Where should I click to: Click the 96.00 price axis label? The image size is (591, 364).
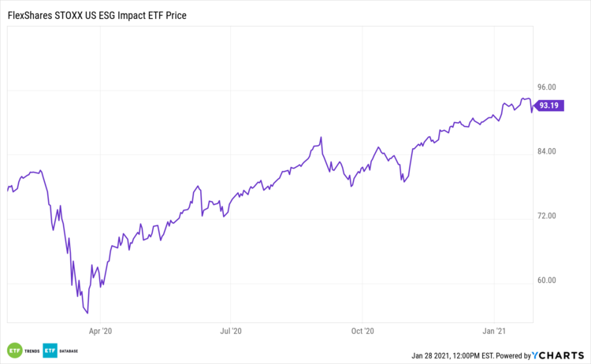[546, 87]
